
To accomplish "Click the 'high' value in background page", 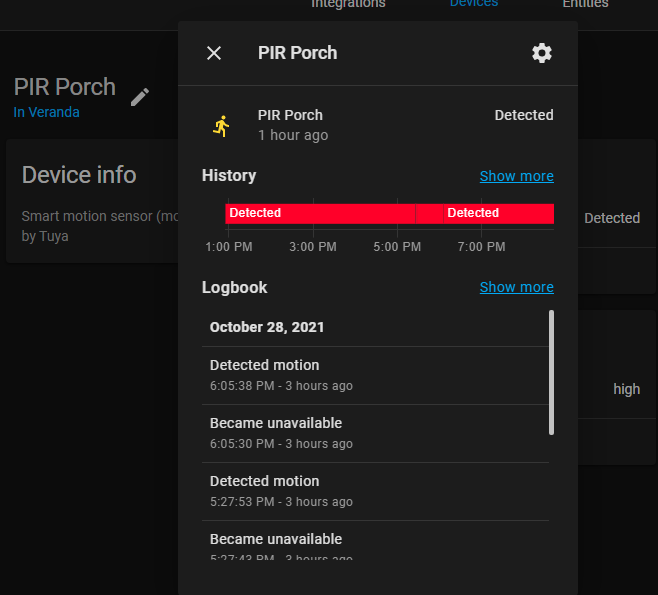I will [627, 389].
